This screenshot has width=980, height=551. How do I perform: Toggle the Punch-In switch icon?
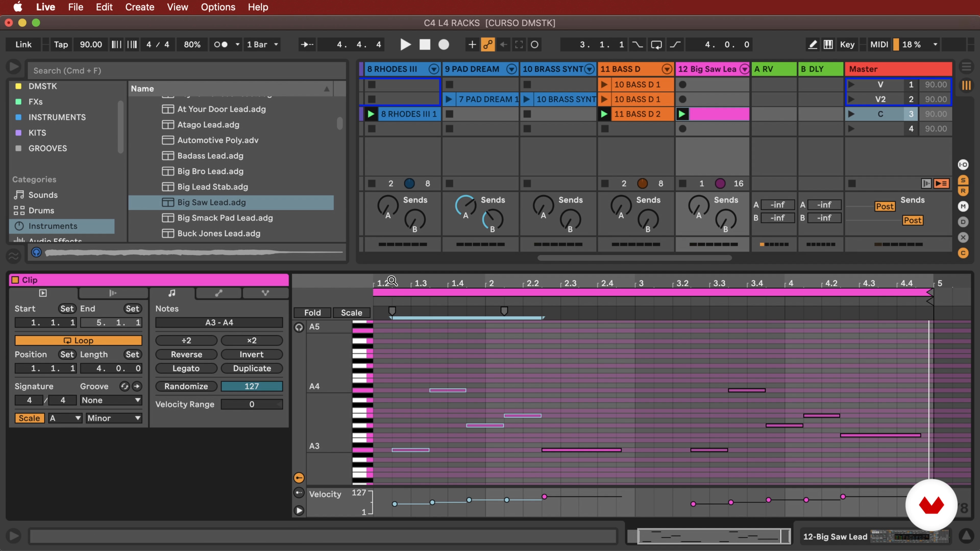pyautogui.click(x=637, y=44)
